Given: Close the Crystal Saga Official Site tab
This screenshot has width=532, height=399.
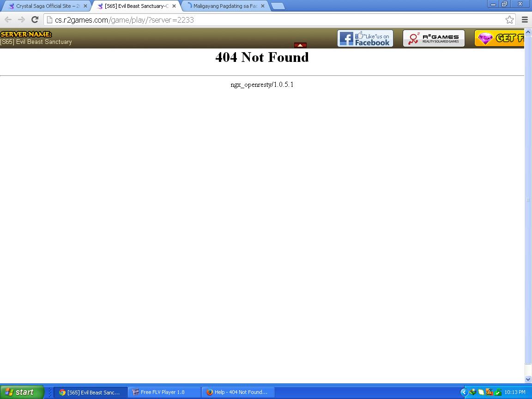Looking at the screenshot, I should point(85,6).
